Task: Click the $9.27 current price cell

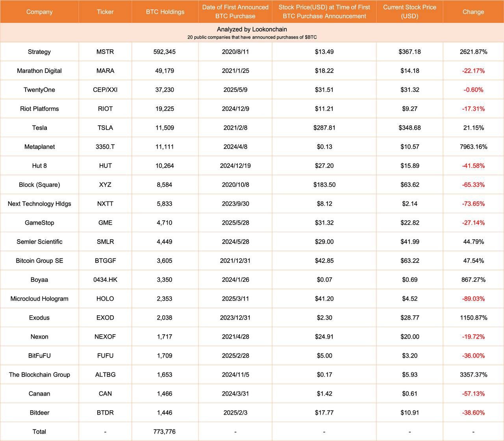Action: [x=409, y=108]
